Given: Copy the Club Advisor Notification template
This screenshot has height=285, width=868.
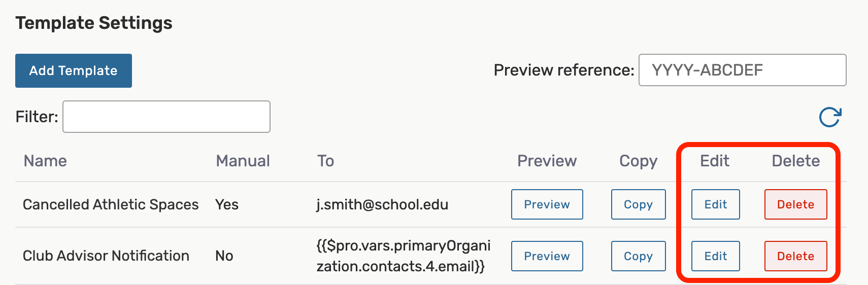Looking at the screenshot, I should coord(638,256).
